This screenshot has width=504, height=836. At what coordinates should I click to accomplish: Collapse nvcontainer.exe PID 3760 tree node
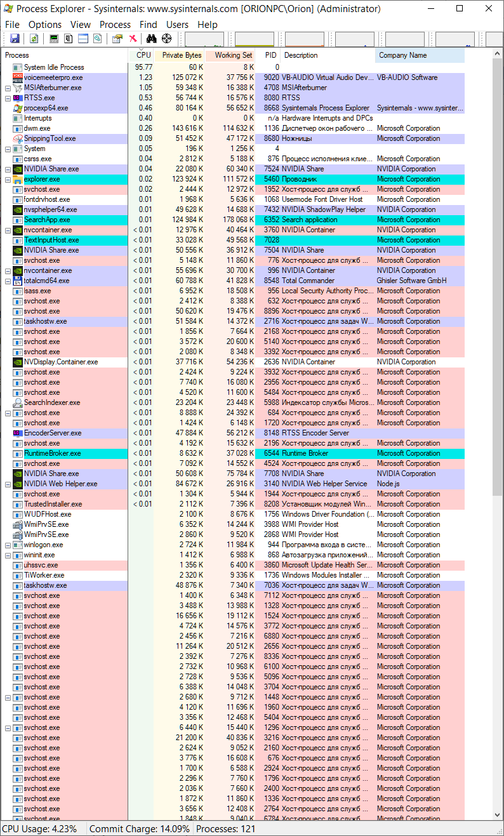[x=8, y=230]
